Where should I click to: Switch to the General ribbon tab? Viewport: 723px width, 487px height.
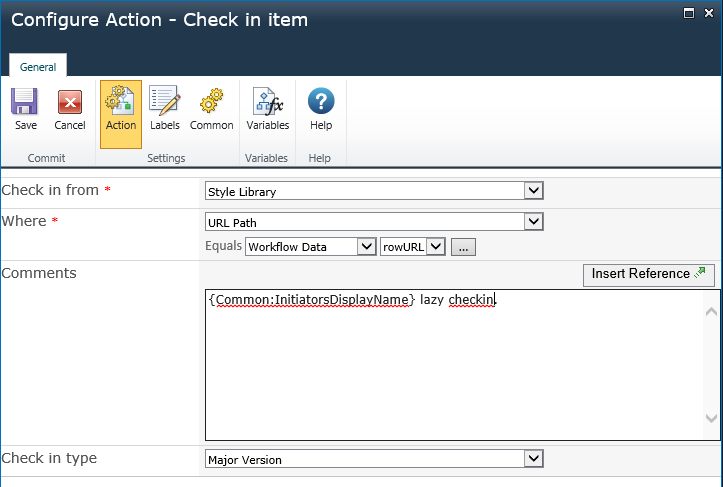point(38,67)
